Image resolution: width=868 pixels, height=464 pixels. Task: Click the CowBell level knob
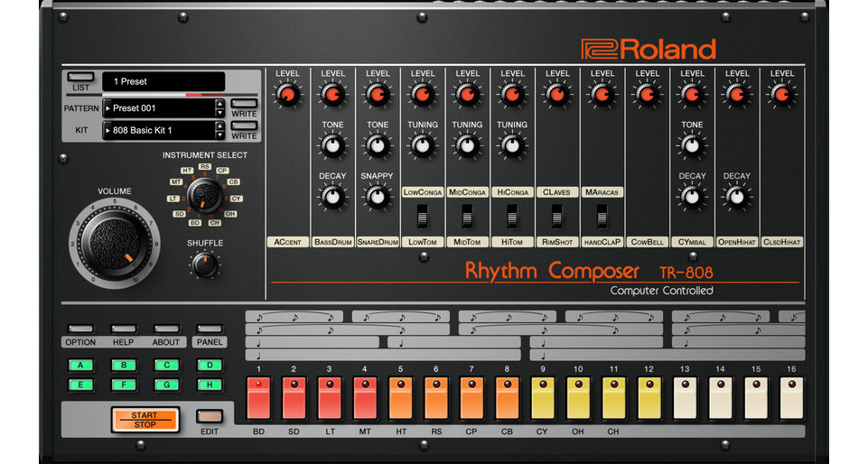647,95
